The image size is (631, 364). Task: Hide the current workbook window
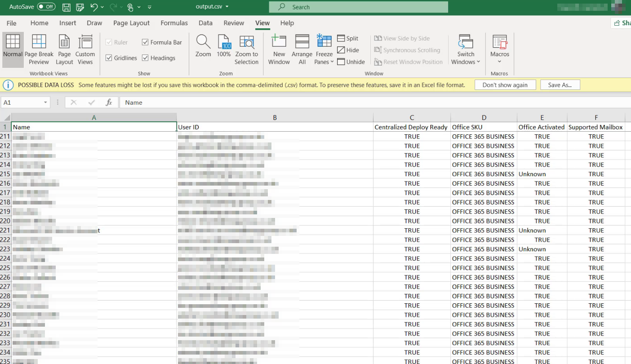[348, 50]
